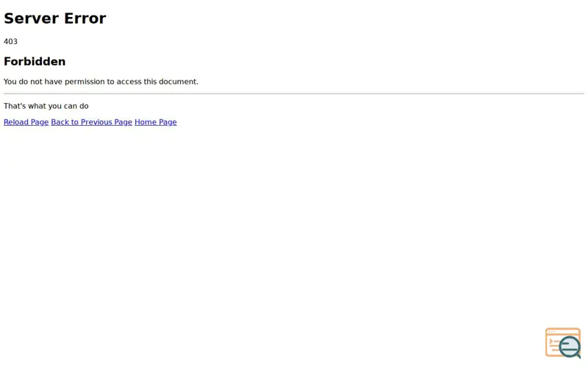Image resolution: width=588 pixels, height=368 pixels.
Task: Select the '403' status code text
Action: 10,42
